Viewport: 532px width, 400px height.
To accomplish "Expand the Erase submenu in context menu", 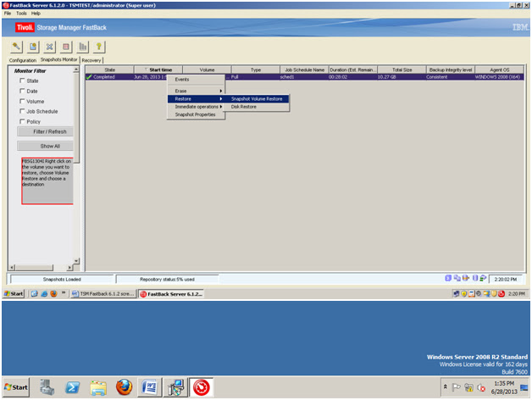I will [x=196, y=91].
